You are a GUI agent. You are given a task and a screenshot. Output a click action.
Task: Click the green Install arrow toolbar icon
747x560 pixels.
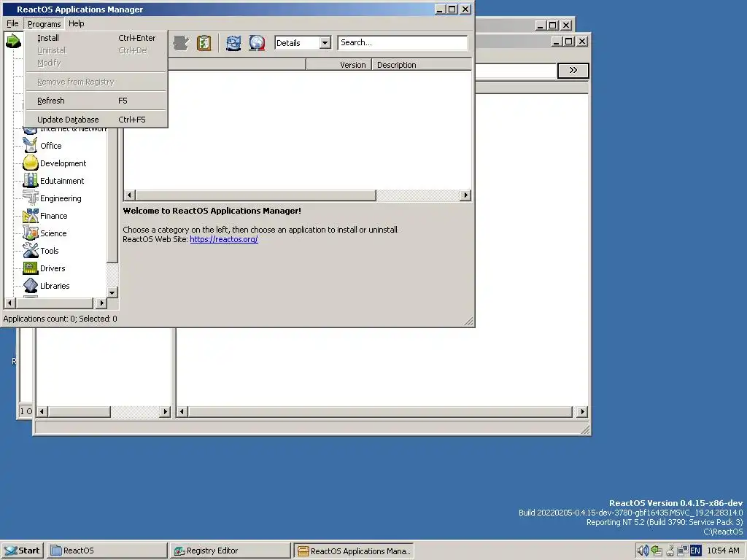click(x=13, y=42)
